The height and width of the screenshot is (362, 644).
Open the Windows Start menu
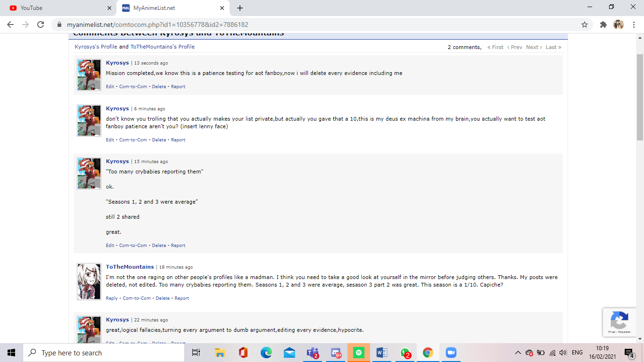pos(11,353)
